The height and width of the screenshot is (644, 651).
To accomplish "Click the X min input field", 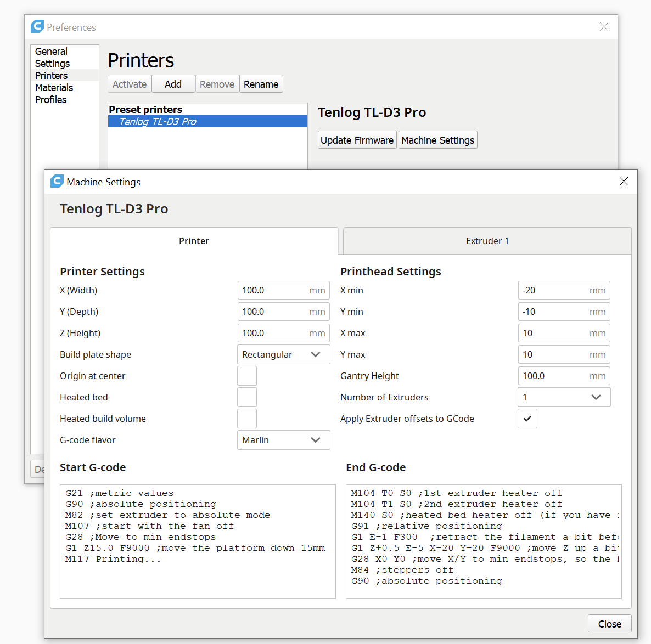I will tap(564, 290).
